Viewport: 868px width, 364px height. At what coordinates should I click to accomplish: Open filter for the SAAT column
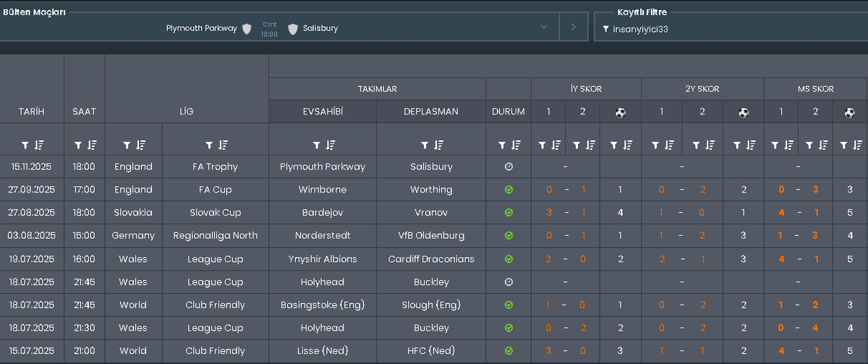click(x=78, y=145)
